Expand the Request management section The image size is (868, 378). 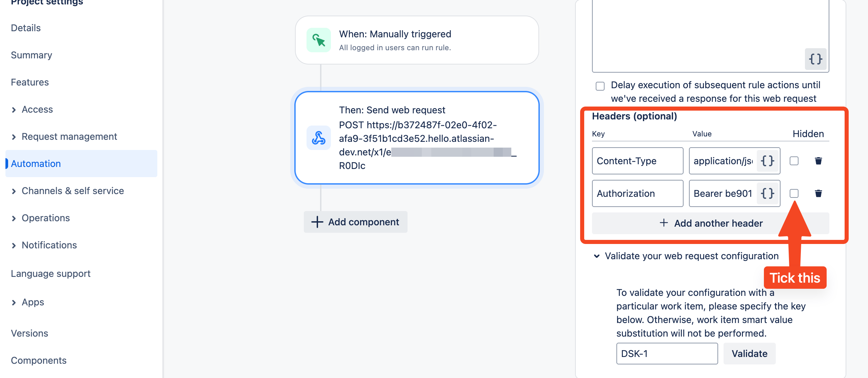coord(14,137)
